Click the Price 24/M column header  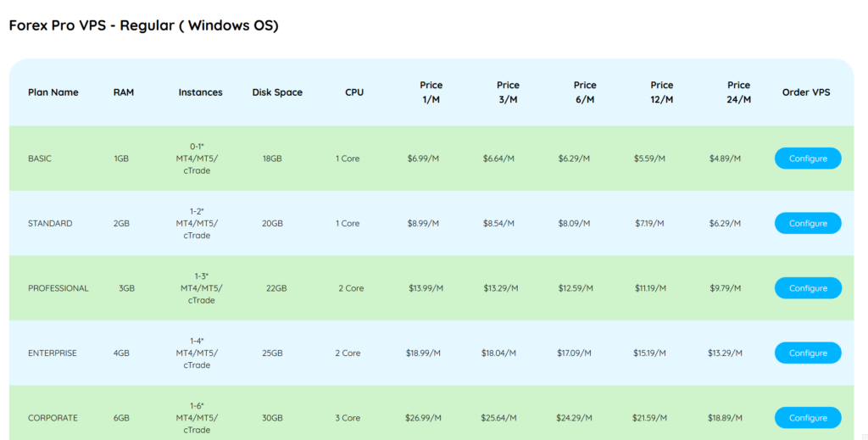[x=738, y=92]
